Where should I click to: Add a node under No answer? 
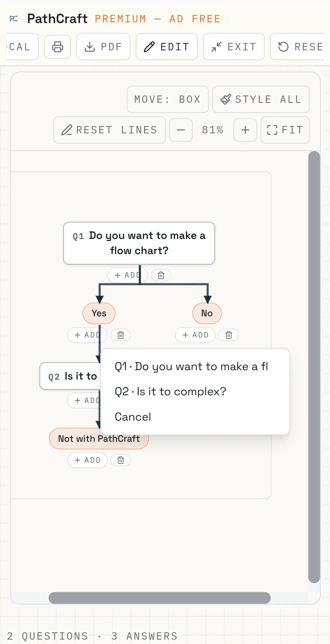(195, 335)
